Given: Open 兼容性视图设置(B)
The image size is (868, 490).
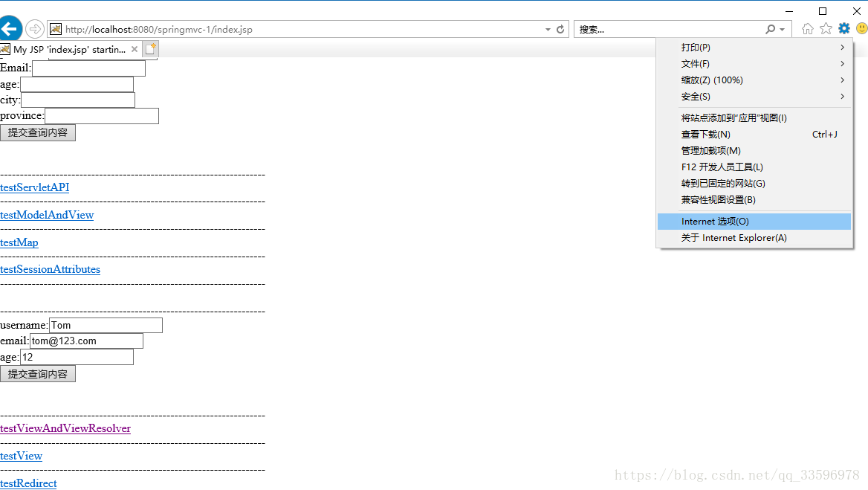Looking at the screenshot, I should coord(754,200).
